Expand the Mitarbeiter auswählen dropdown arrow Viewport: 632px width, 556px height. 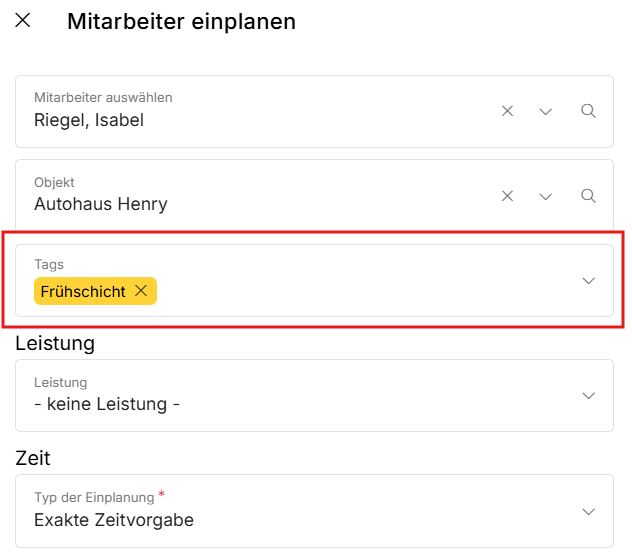tap(546, 111)
